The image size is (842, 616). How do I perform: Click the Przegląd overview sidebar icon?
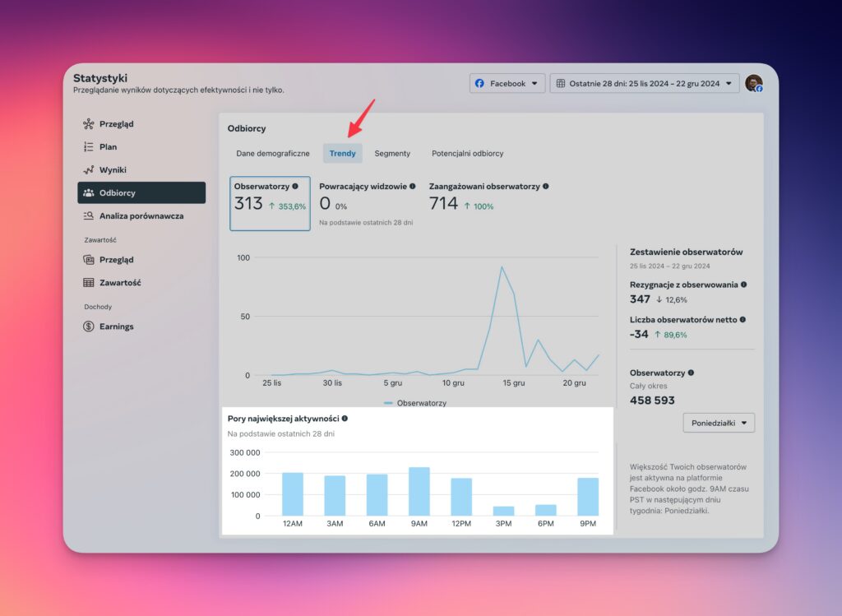point(89,124)
